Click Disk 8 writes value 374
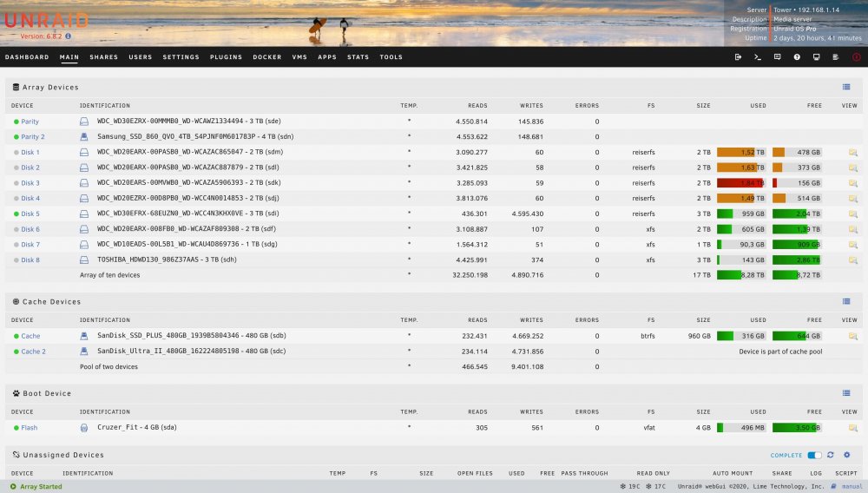The width and height of the screenshot is (868, 493). click(x=537, y=260)
